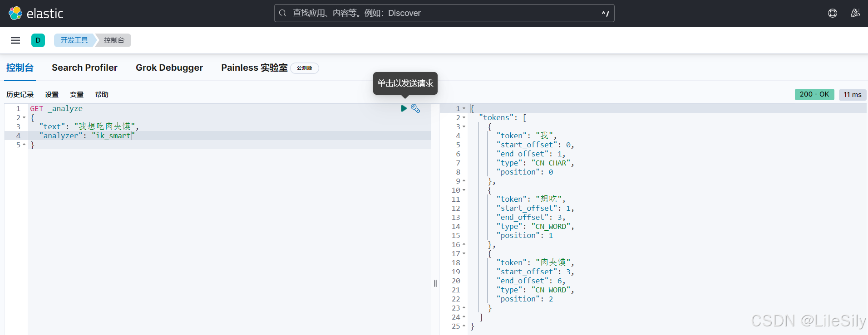
Task: Go to 开发工具 breadcrumb
Action: [74, 40]
